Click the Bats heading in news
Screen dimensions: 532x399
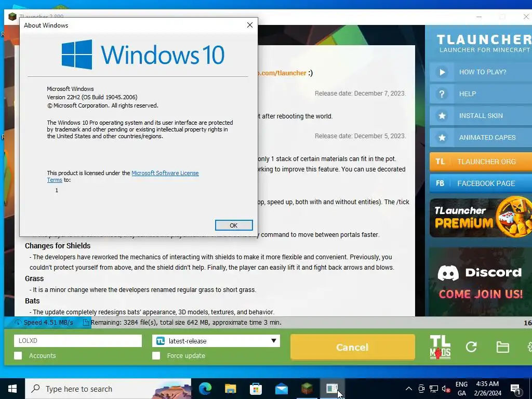coord(32,301)
